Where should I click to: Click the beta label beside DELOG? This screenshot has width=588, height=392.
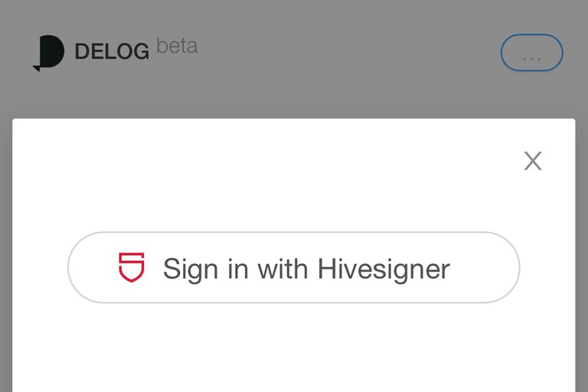click(177, 46)
